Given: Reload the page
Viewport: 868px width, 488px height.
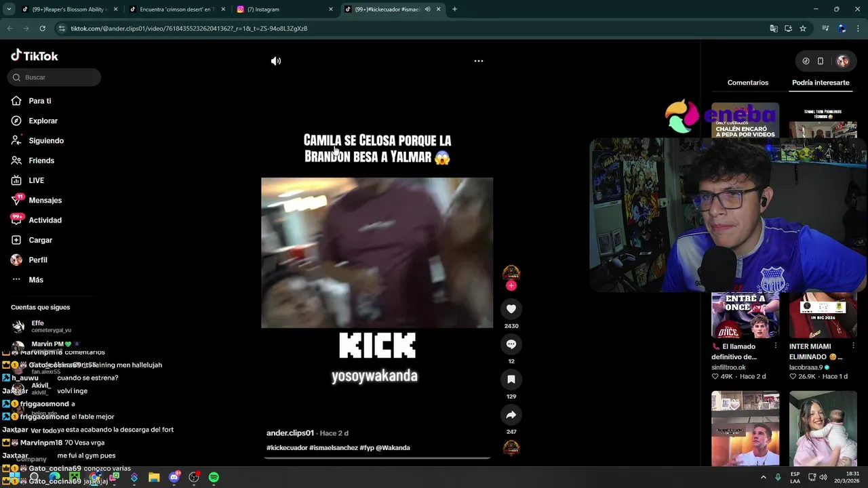Looking at the screenshot, I should 42,28.
